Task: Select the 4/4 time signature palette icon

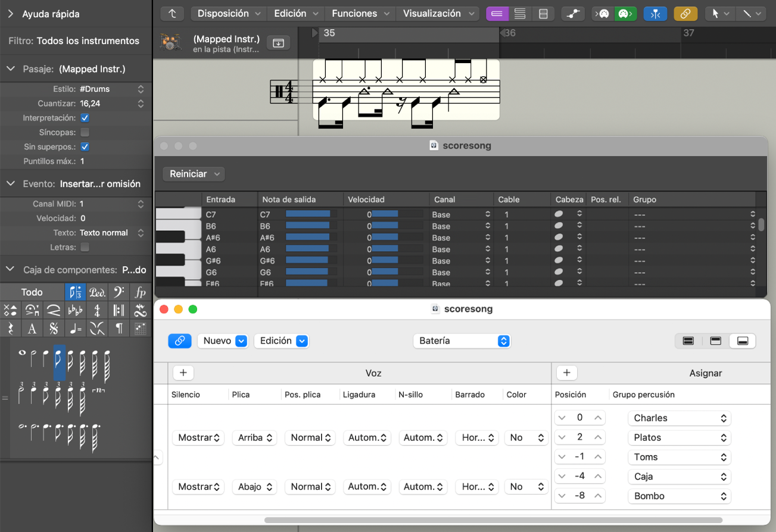Action: [x=97, y=310]
